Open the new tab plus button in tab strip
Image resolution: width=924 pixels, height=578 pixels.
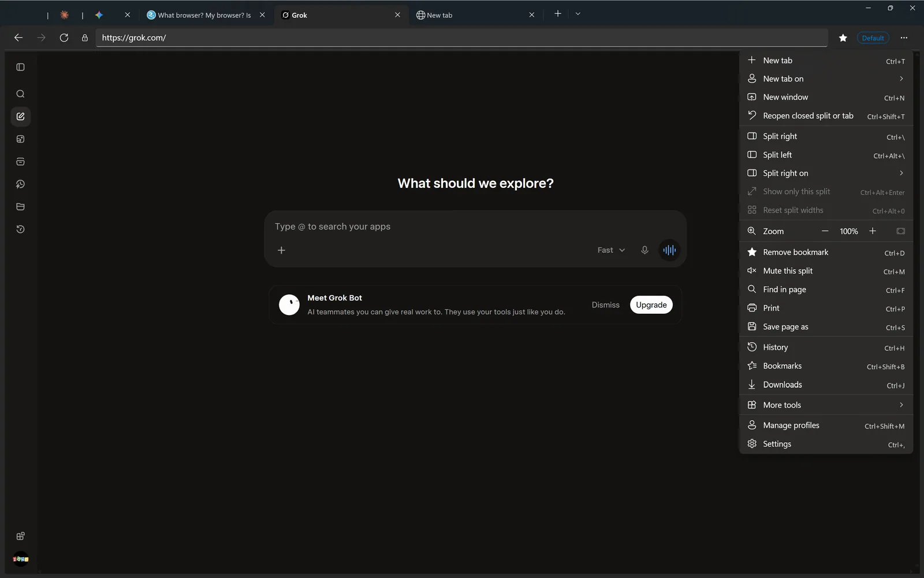pos(558,14)
